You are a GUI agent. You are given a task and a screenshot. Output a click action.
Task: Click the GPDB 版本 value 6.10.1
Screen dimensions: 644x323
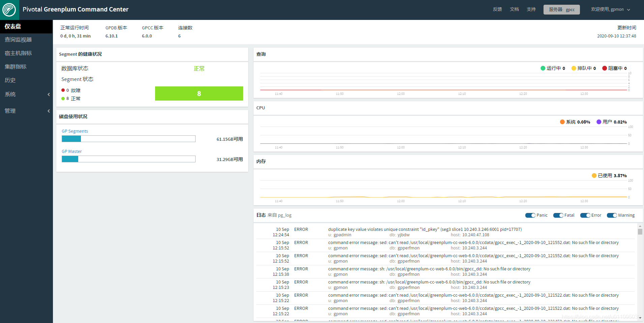[x=112, y=36]
